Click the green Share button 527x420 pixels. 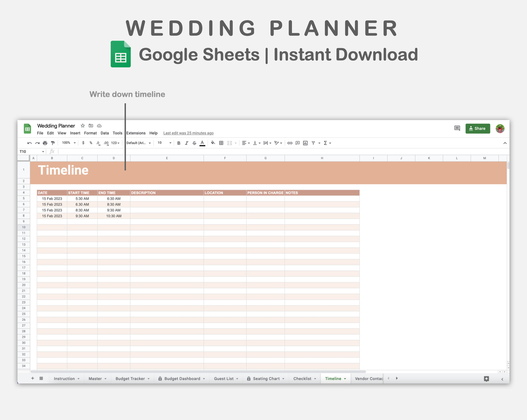pos(478,128)
